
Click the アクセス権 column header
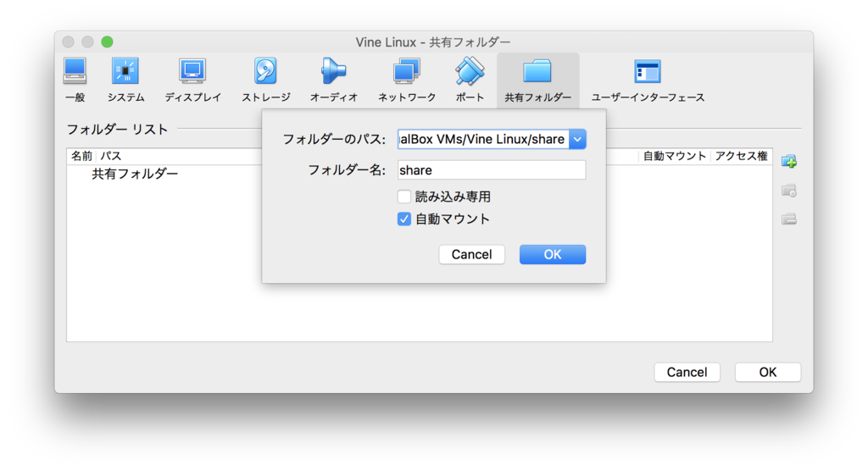(x=741, y=156)
